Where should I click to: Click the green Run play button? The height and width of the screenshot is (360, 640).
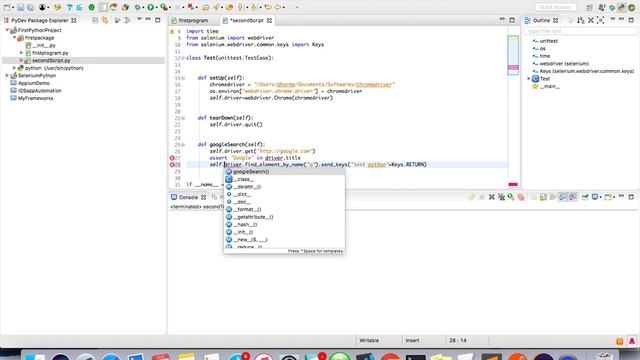151,7
